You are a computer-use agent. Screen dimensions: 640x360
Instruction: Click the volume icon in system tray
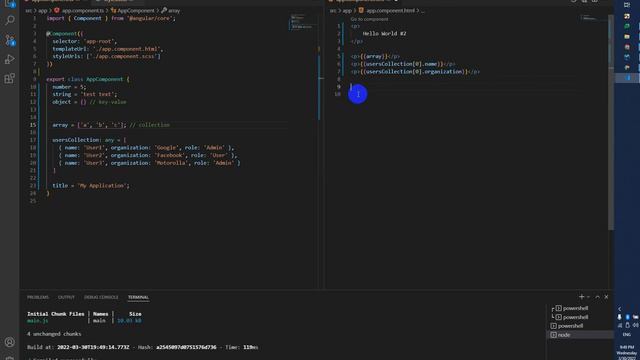pyautogui.click(x=635, y=325)
